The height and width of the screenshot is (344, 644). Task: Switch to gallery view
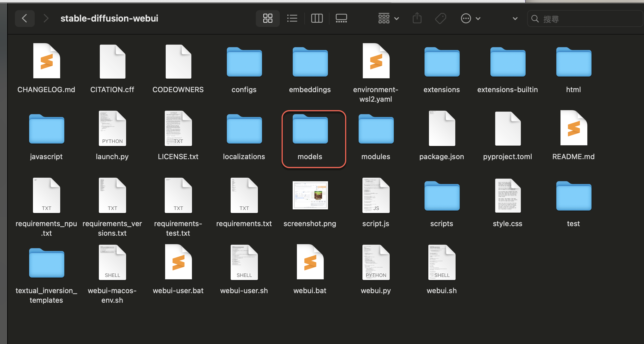coord(341,19)
